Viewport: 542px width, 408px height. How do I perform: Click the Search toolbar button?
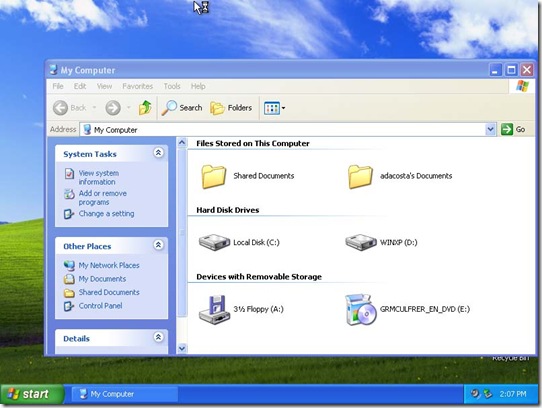pyautogui.click(x=182, y=108)
